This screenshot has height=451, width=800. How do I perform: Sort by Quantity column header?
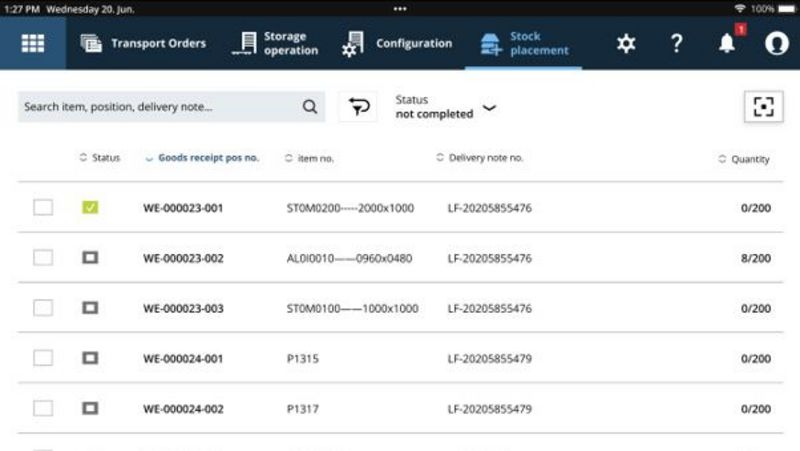pyautogui.click(x=749, y=159)
